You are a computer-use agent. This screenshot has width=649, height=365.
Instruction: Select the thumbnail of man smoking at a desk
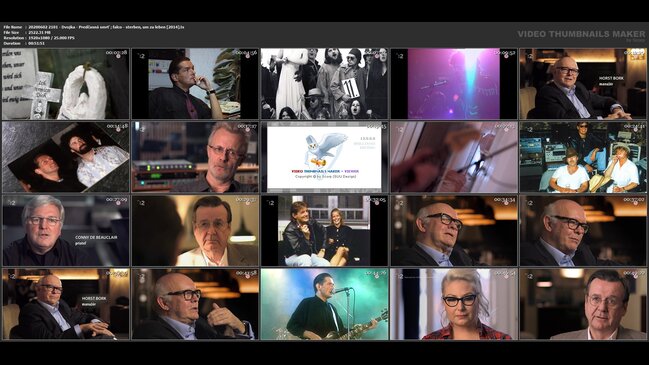(195, 84)
